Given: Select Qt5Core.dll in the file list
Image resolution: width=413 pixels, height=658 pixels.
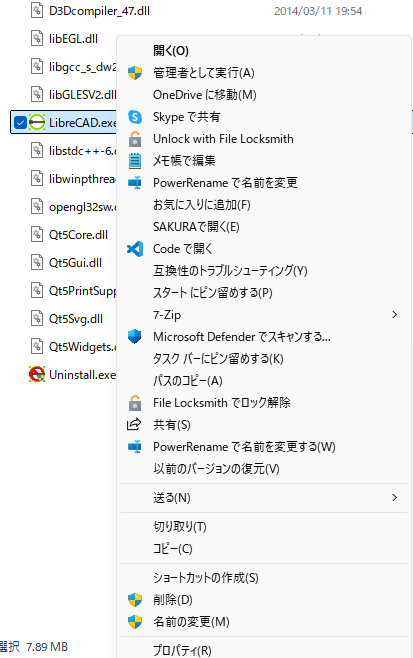Looking at the screenshot, I should coord(69,235).
